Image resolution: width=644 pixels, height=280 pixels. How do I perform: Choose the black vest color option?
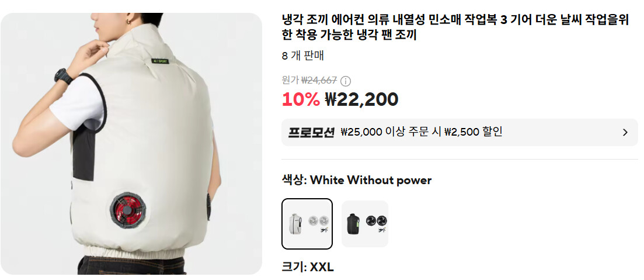click(x=365, y=224)
